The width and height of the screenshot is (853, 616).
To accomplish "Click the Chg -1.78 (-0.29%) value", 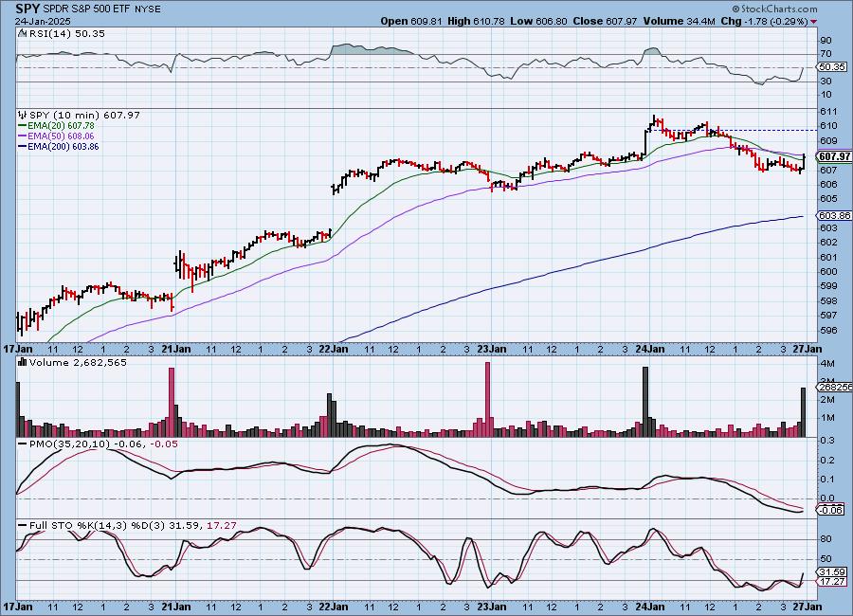I will 764,21.
